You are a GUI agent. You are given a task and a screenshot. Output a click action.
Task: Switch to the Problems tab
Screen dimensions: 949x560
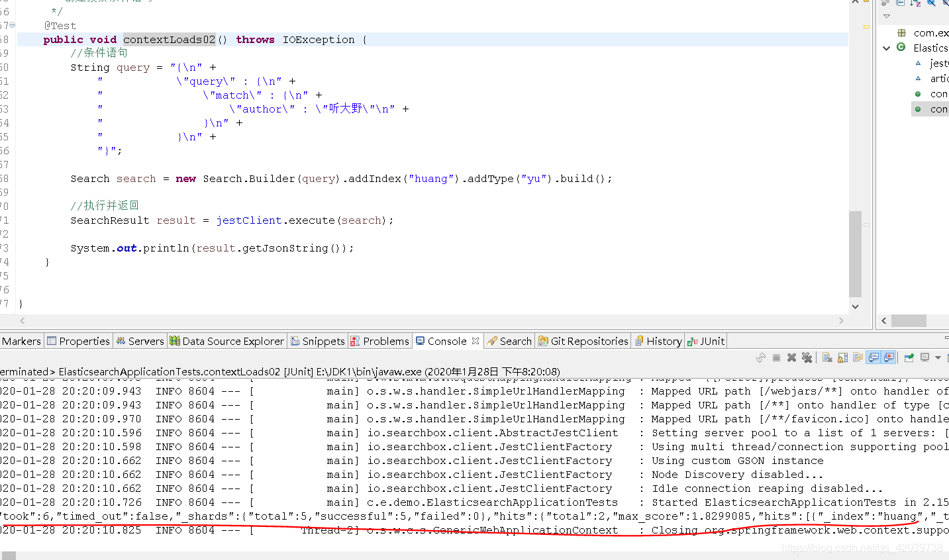(379, 341)
